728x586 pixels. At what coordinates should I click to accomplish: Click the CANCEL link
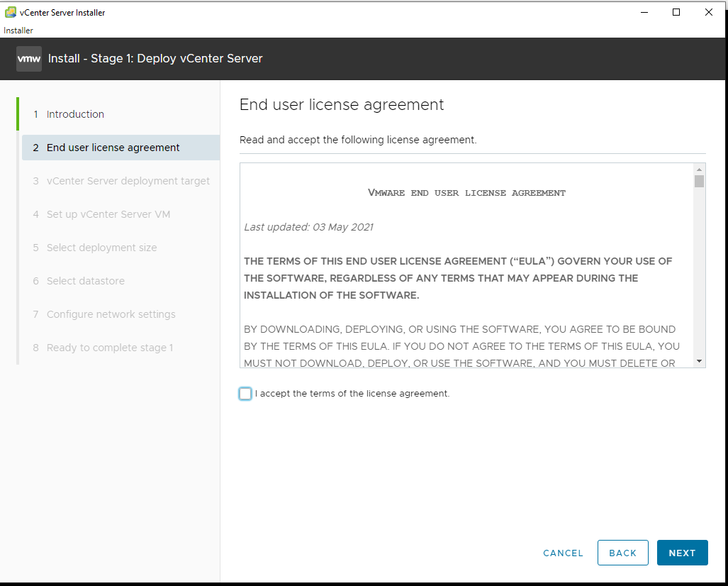[x=563, y=553]
